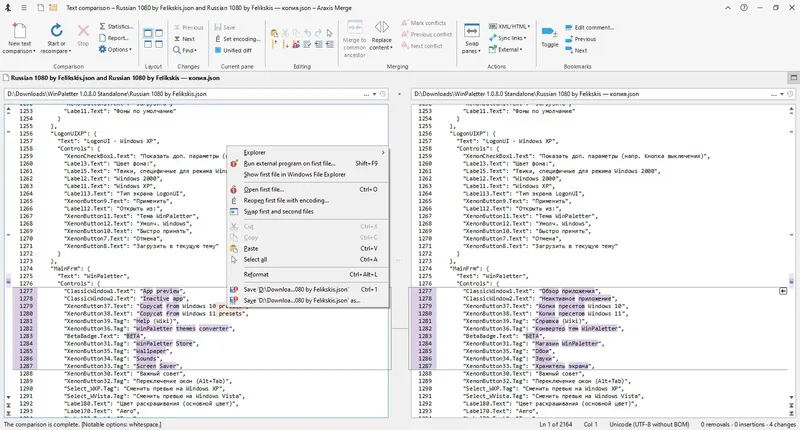Open the Report tool
This screenshot has width=800, height=430.
(x=116, y=38)
